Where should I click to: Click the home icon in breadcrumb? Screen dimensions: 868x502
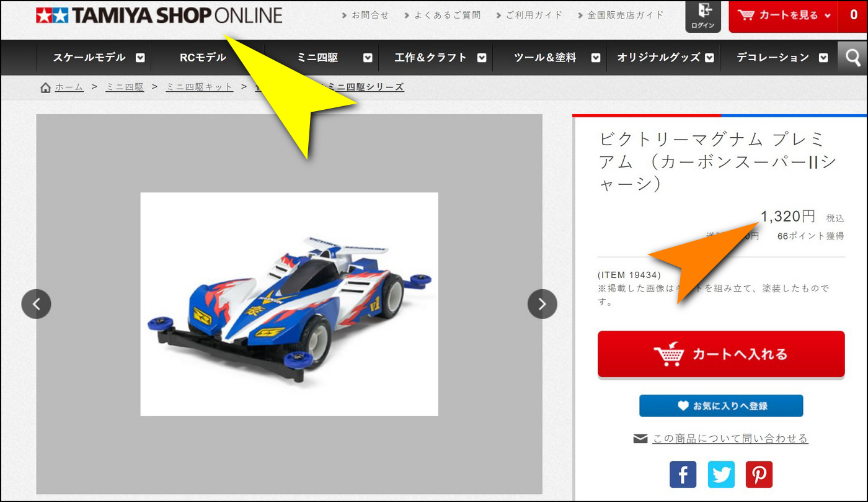pyautogui.click(x=45, y=87)
